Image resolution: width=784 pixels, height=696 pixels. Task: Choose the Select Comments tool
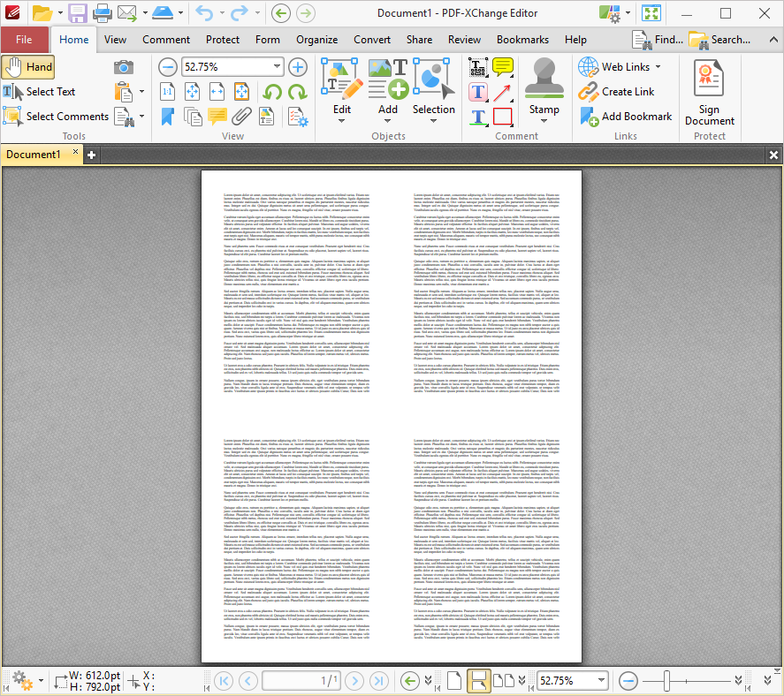click(56, 117)
